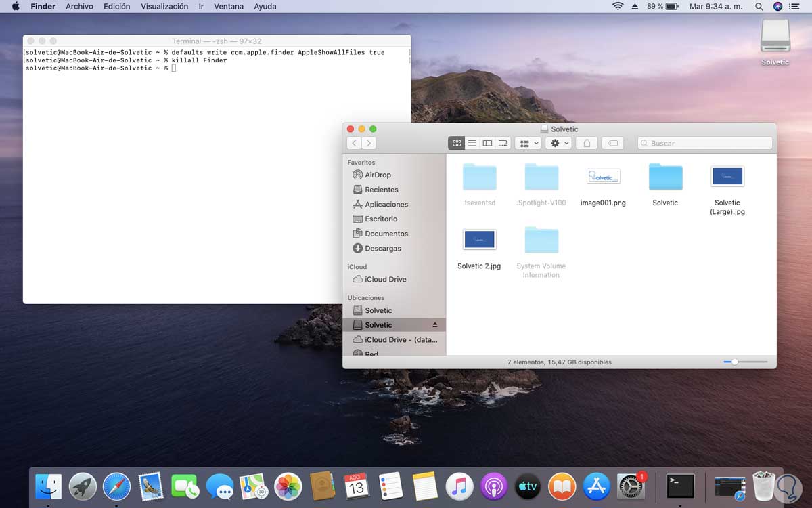Open Mail from the Dock

(151, 486)
